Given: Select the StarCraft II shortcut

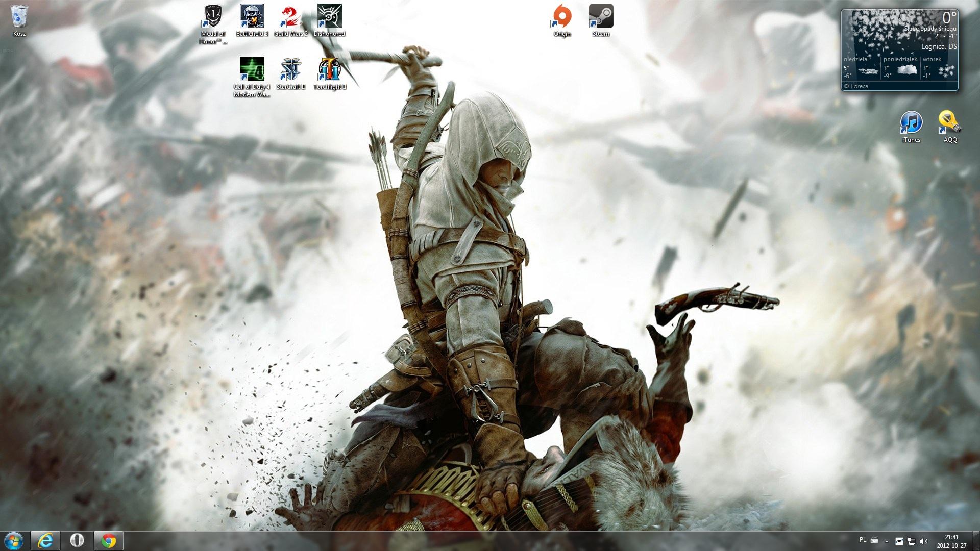Looking at the screenshot, I should click(291, 73).
